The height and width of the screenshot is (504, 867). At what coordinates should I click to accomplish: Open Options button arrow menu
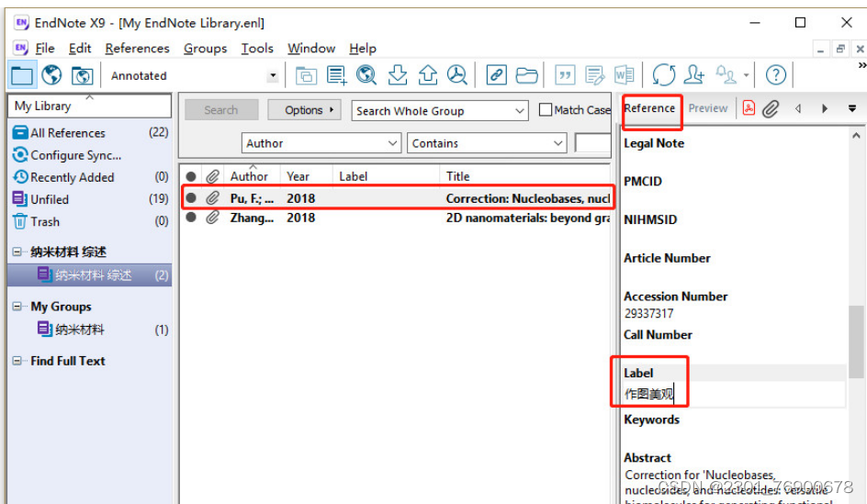[x=332, y=110]
